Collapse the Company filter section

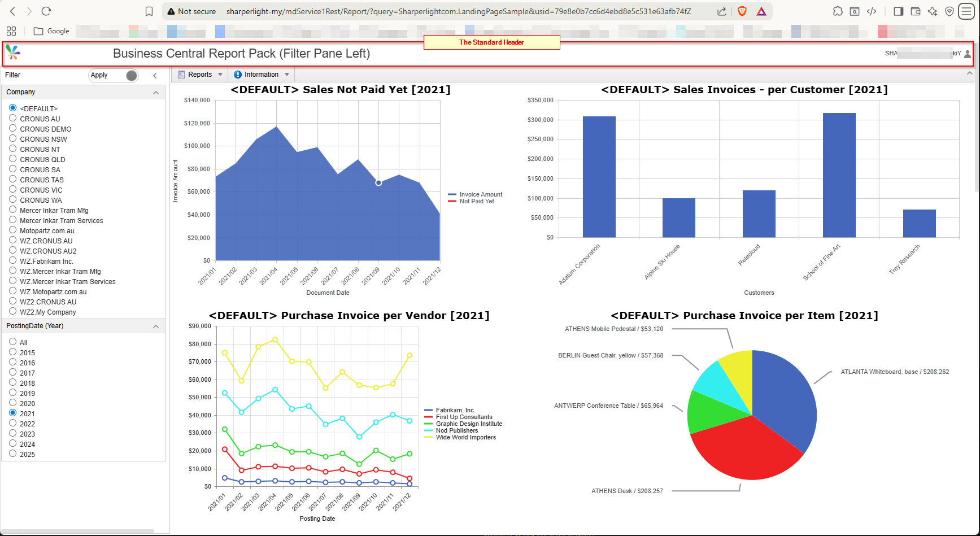[156, 93]
